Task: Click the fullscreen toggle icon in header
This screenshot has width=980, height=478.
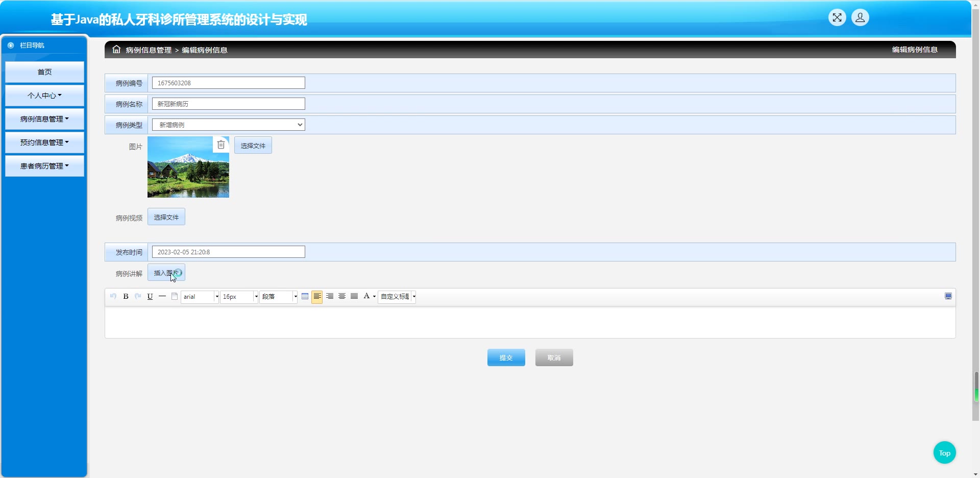Action: 837,18
